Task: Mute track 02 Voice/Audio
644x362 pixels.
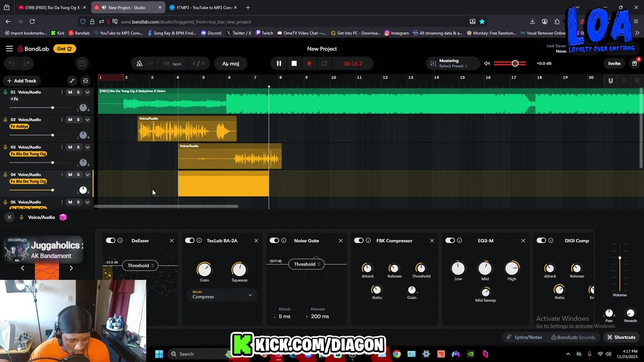Action: [70, 120]
